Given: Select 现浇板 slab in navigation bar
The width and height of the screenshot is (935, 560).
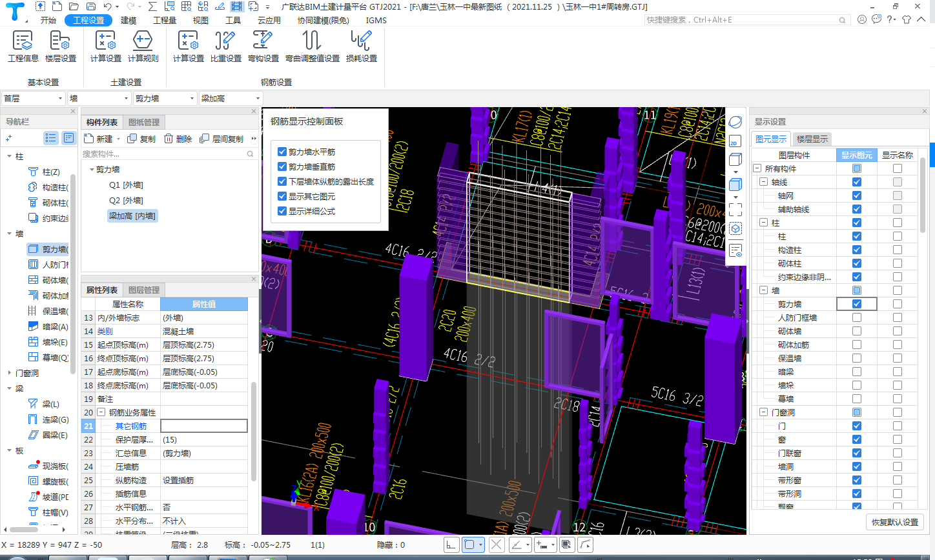Looking at the screenshot, I should pyautogui.click(x=49, y=466).
